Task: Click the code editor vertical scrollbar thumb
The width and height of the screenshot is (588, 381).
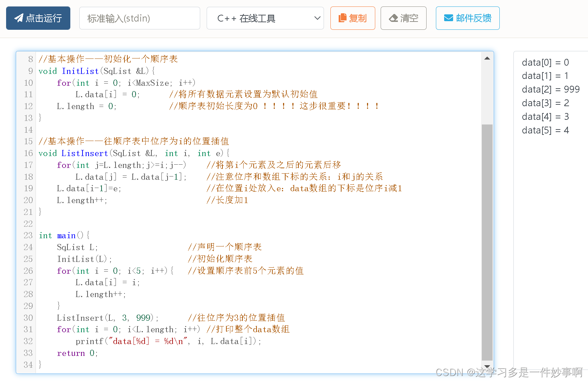Action: click(487, 242)
